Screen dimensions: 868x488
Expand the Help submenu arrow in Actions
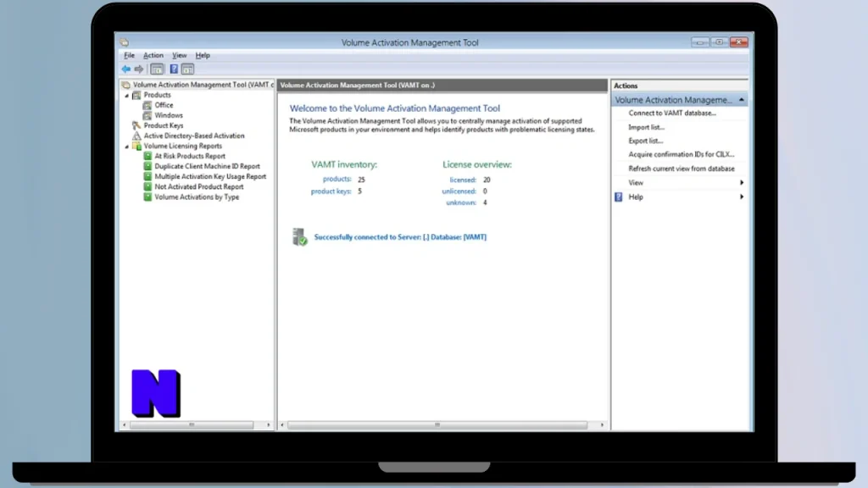742,197
